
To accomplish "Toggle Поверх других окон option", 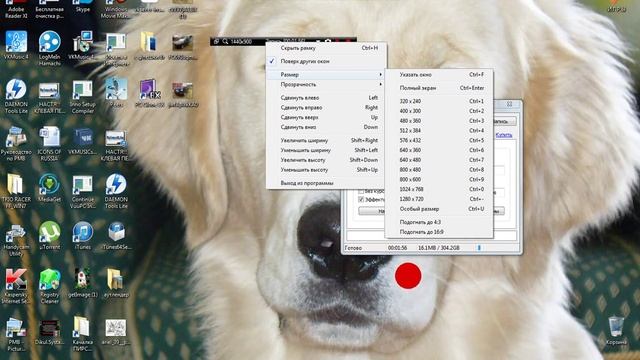I will coord(325,61).
